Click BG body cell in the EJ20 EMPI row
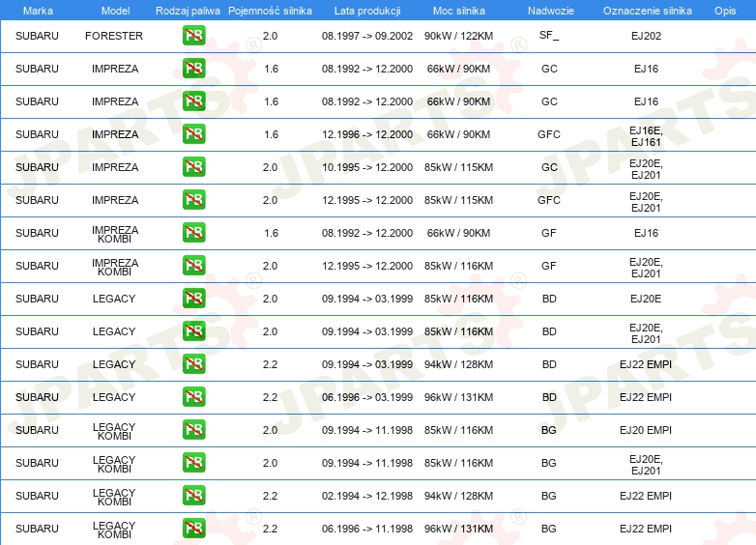 (549, 430)
